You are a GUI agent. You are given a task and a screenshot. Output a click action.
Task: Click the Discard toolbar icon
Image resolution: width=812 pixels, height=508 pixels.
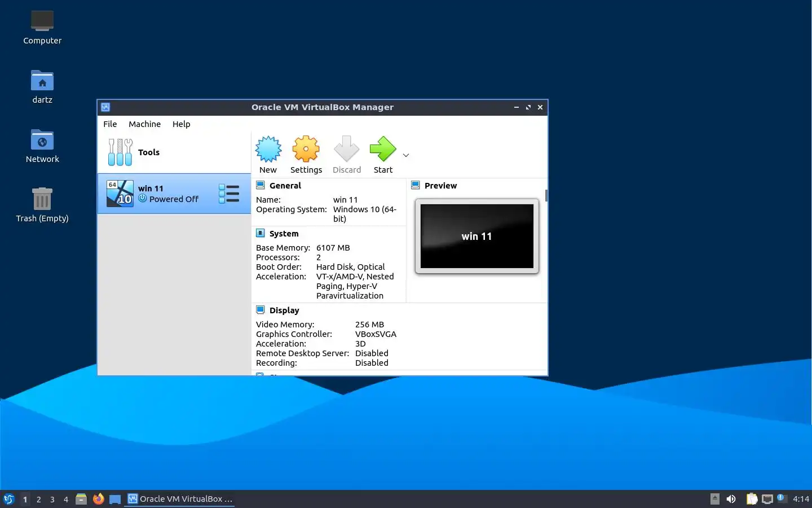pos(346,149)
